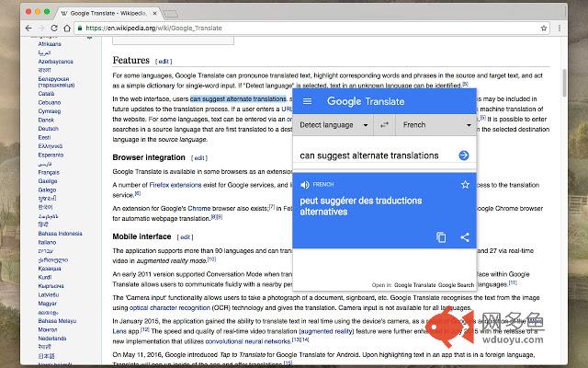Switch to Deutsch language version
Image resolution: width=588 pixels, height=368 pixels.
tap(49, 129)
